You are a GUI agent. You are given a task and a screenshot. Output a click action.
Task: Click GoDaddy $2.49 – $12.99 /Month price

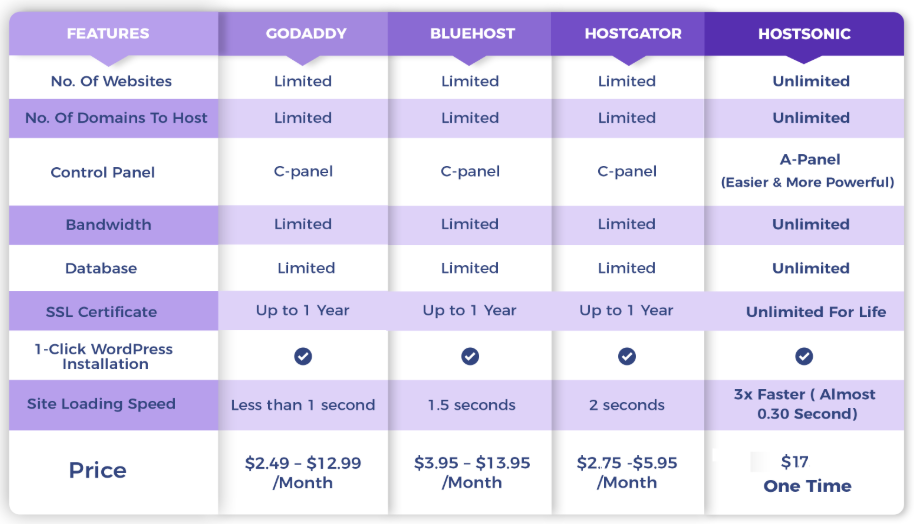tap(303, 473)
